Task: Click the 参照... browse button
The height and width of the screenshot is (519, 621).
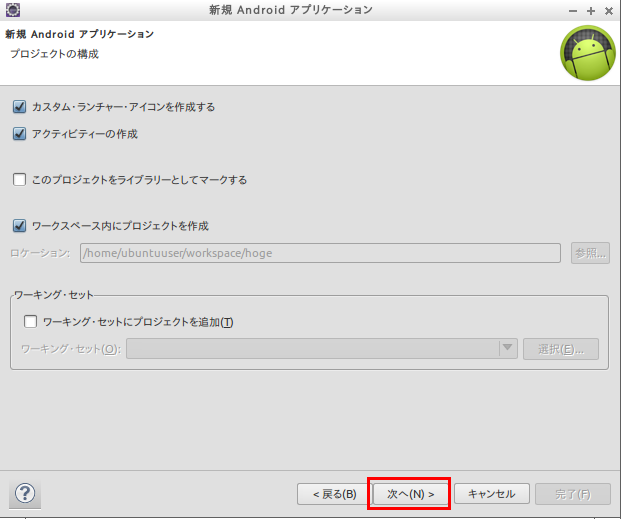Action: tap(590, 253)
